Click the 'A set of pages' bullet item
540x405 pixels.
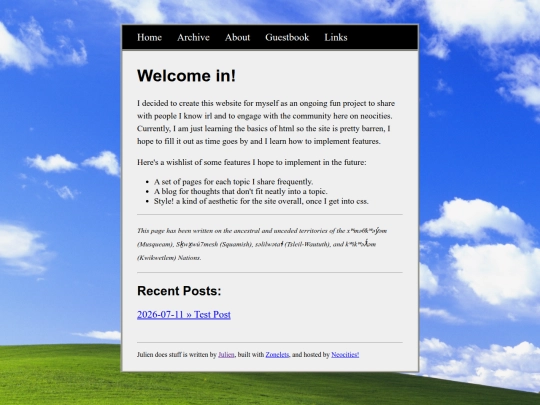click(x=233, y=181)
